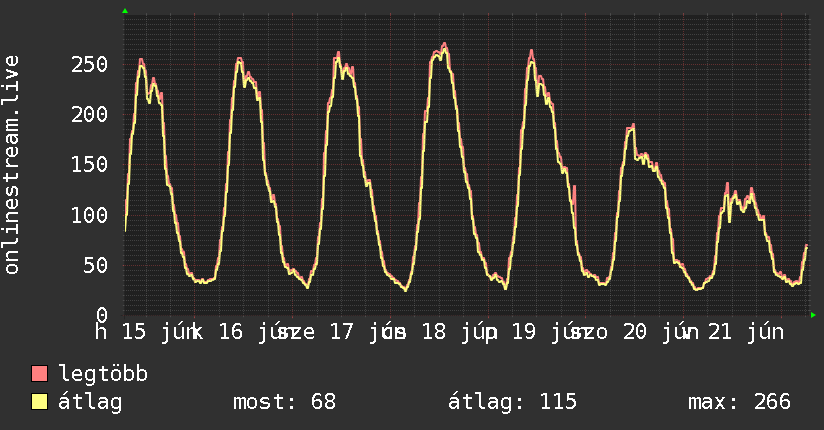The height and width of the screenshot is (430, 824).
Task: Click the 'max: 266' maximum value
Action: click(739, 402)
